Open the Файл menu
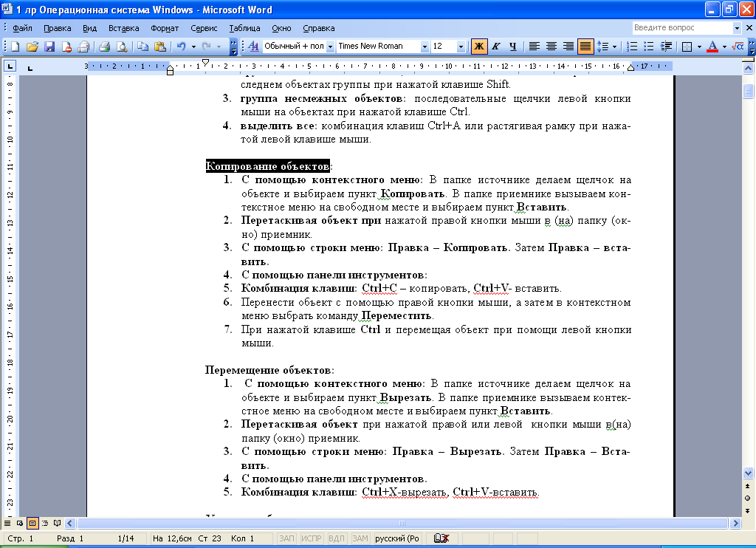The image size is (756, 548). 22,29
